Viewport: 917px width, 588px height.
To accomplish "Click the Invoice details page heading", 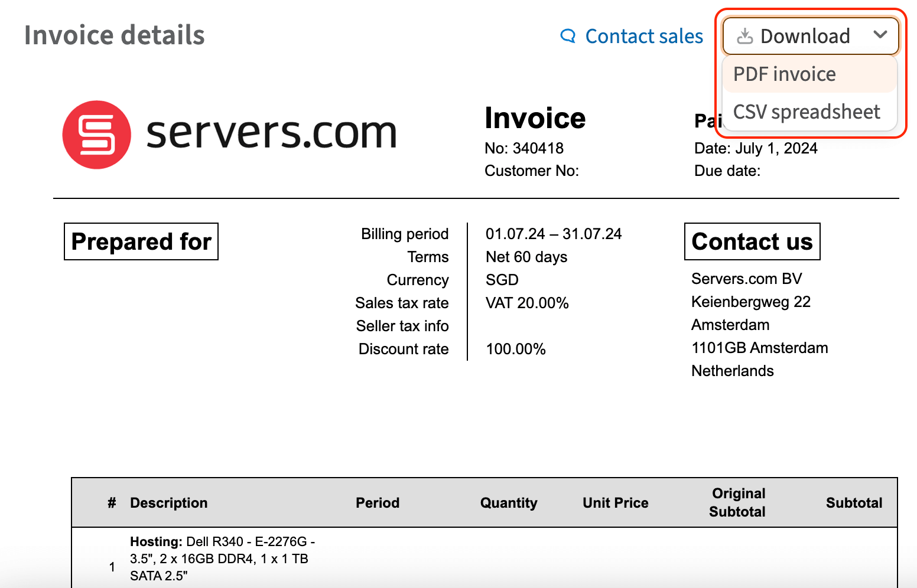I will click(115, 35).
